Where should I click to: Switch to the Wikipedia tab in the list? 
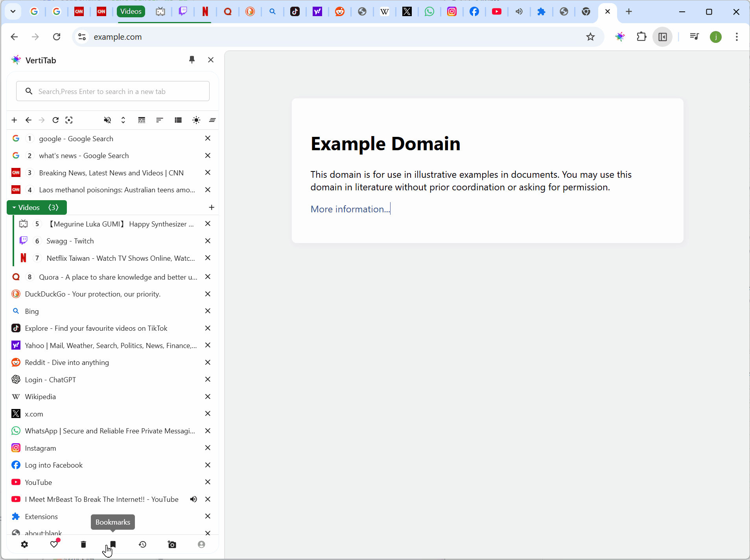point(40,396)
